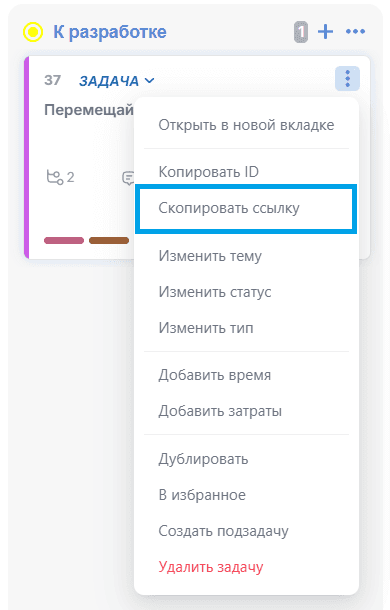Viewport: 390px width, 610px height.
Task: Click the yellow status circle icon
Action: tap(33, 32)
